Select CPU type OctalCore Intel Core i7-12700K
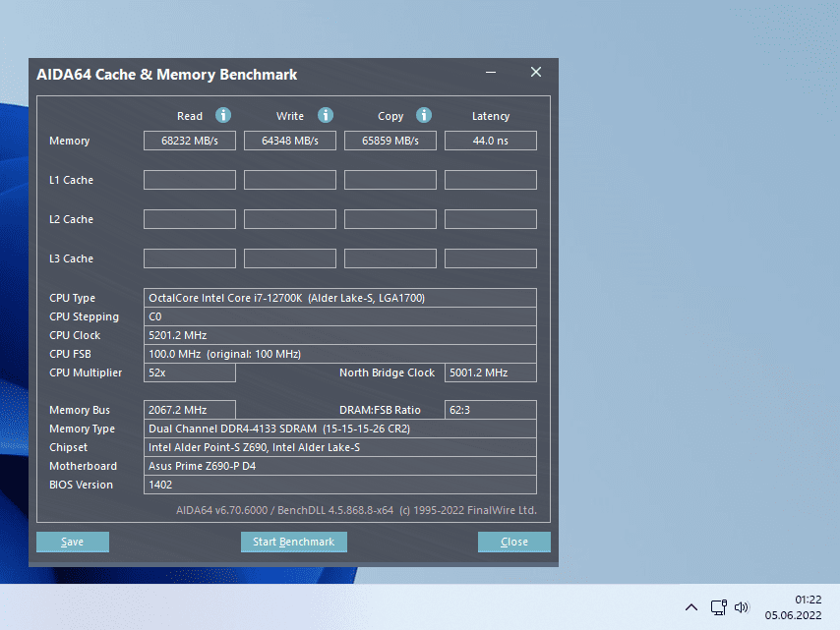Screen dimensions: 840x630 pos(339,298)
